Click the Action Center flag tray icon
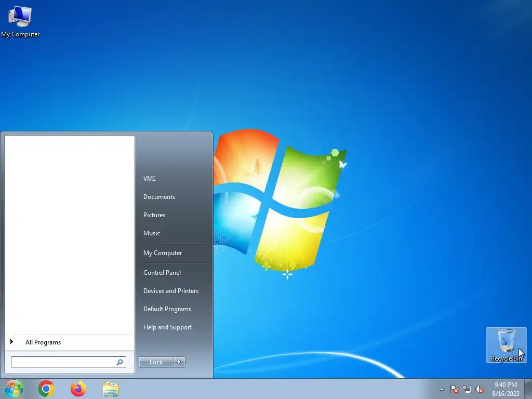The height and width of the screenshot is (399, 532). [x=455, y=389]
